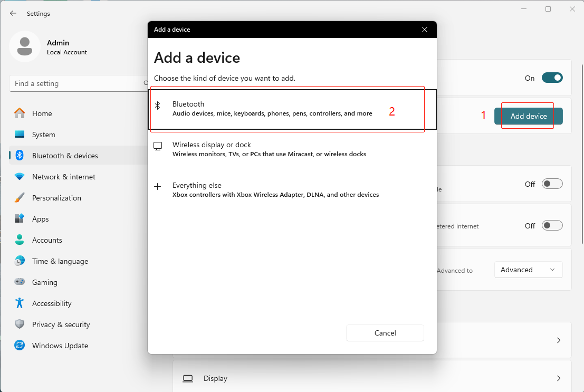Click the Personalization paintbrush icon
584x392 pixels.
[x=20, y=198]
